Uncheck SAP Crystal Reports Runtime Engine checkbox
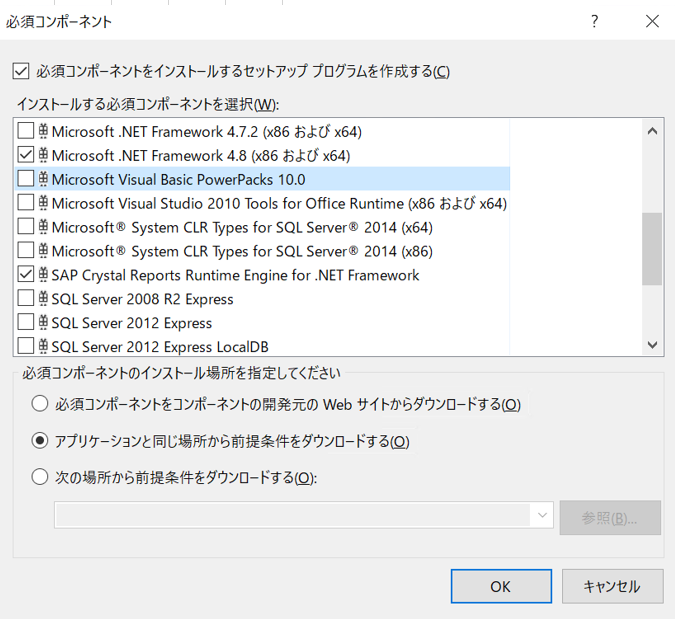The width and height of the screenshot is (675, 619). 25,274
